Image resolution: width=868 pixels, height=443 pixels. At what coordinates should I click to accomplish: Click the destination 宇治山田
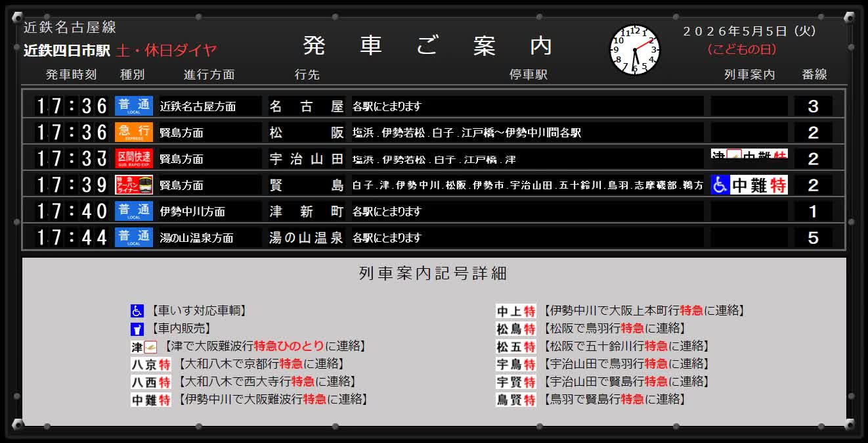[x=307, y=158]
